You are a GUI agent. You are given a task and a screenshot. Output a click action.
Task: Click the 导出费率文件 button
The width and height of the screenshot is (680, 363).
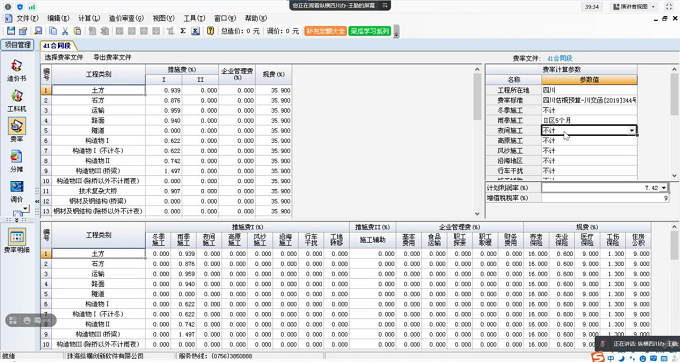coord(112,57)
